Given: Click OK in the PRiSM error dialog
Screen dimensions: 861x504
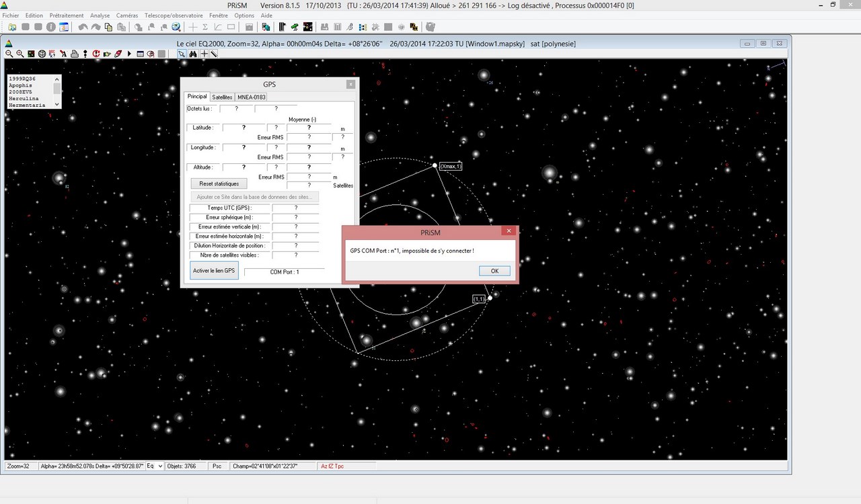Looking at the screenshot, I should [494, 271].
